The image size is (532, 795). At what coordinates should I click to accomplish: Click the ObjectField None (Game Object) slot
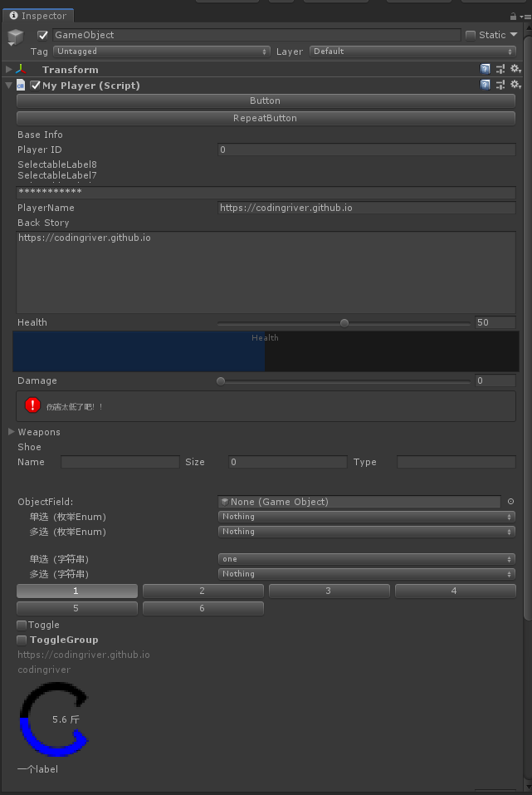[359, 502]
